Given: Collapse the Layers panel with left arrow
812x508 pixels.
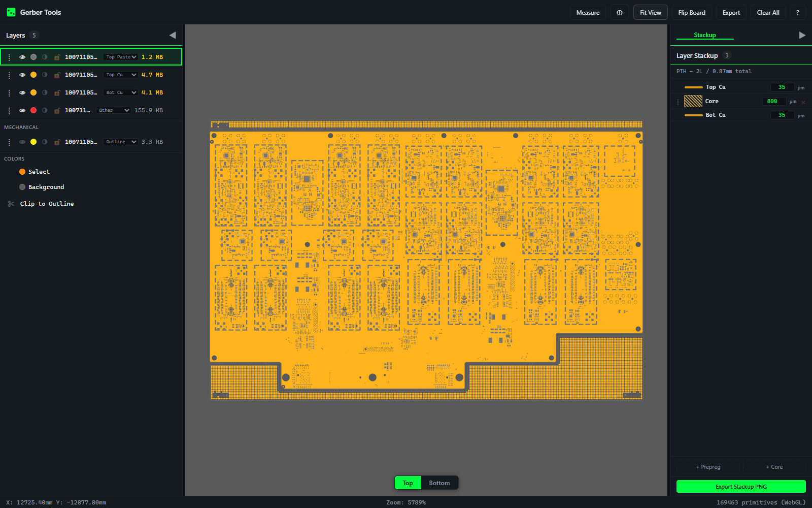Looking at the screenshot, I should [173, 35].
